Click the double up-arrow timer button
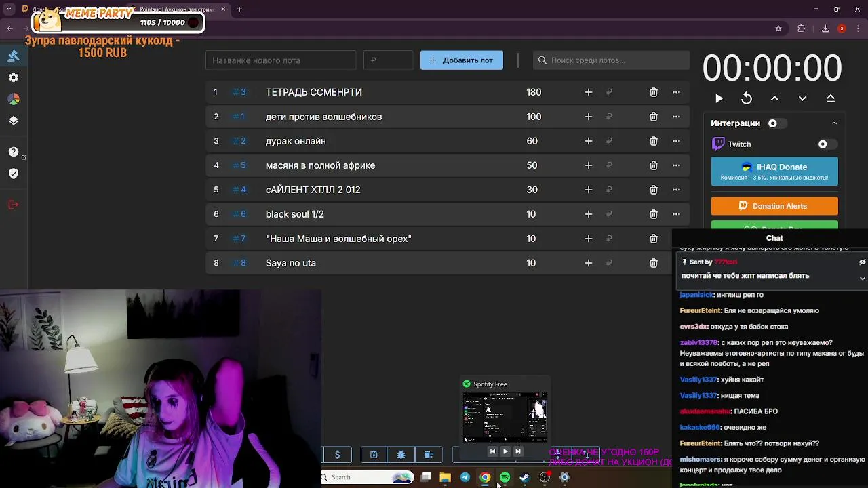Screen dimensions: 868x488 (831, 98)
